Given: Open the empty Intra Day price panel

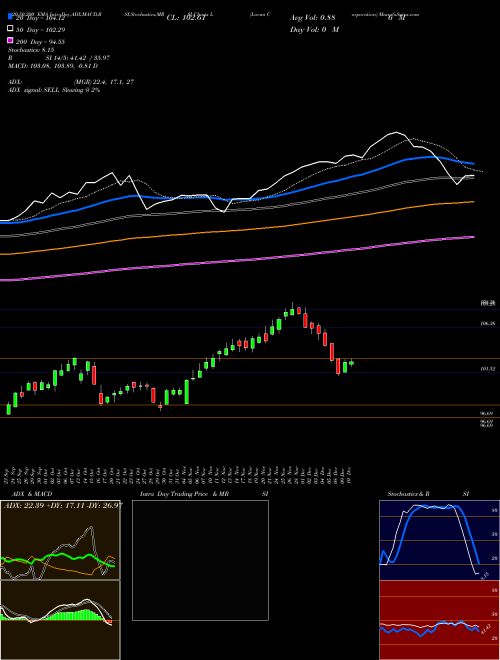Looking at the screenshot, I should coord(200,560).
